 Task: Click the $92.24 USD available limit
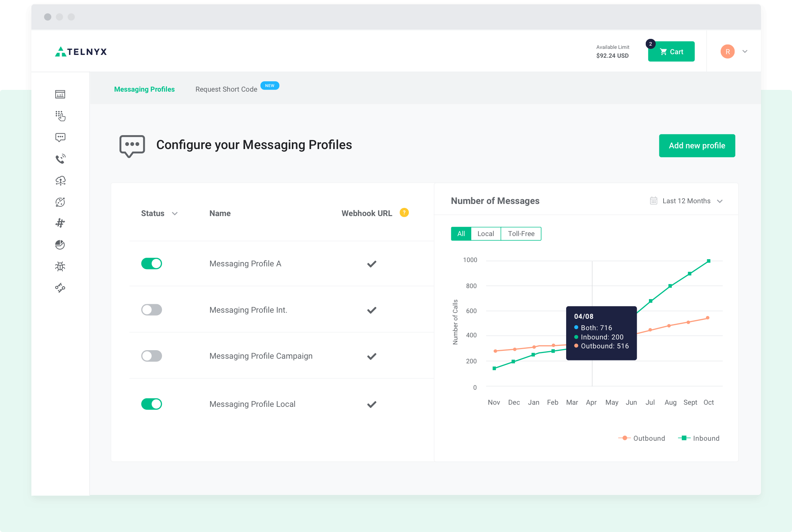click(613, 56)
